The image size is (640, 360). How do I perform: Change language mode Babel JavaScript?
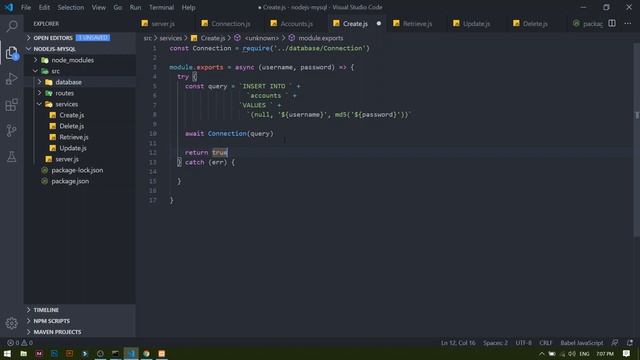click(582, 343)
